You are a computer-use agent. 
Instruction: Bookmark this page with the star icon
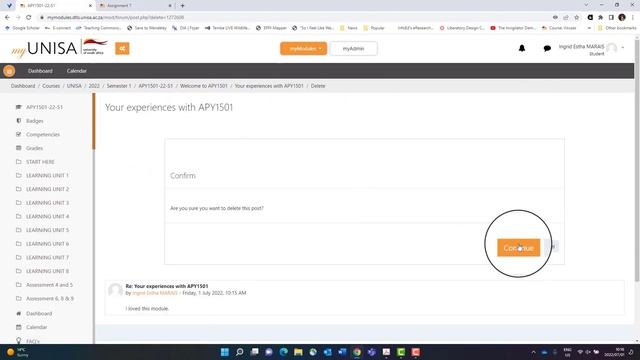pyautogui.click(x=576, y=18)
